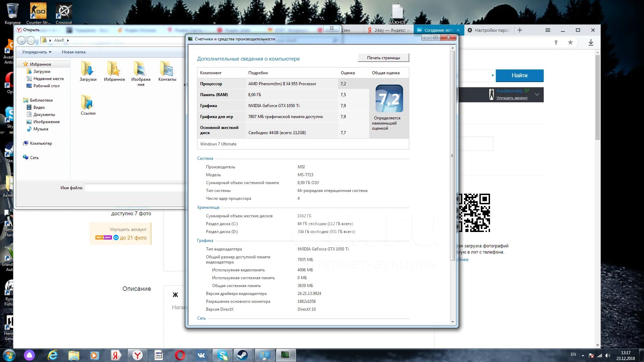
Task: Launch Internet Explorer from the taskbar
Action: point(52,355)
